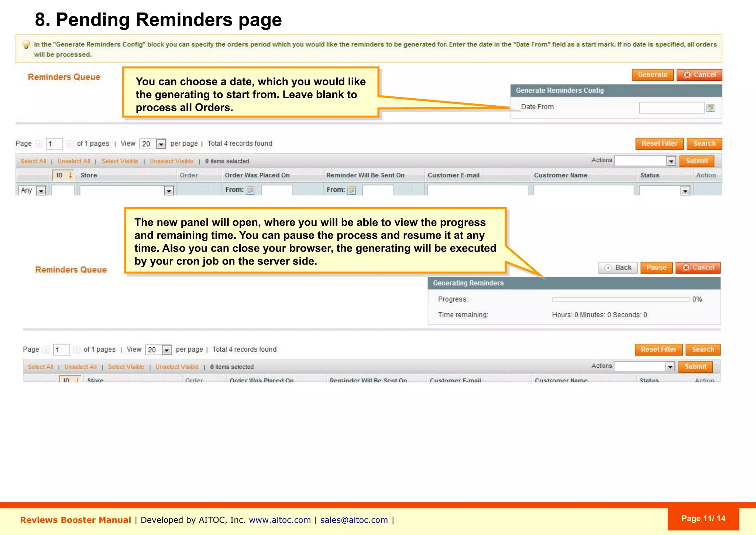Open the upper Actions dropdown

pyautogui.click(x=645, y=161)
